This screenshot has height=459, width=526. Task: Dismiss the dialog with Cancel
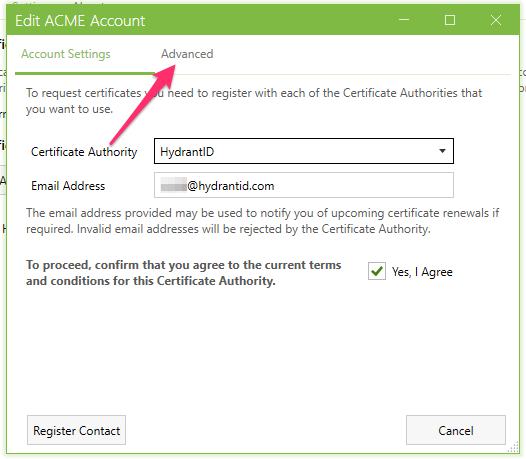[x=456, y=430]
